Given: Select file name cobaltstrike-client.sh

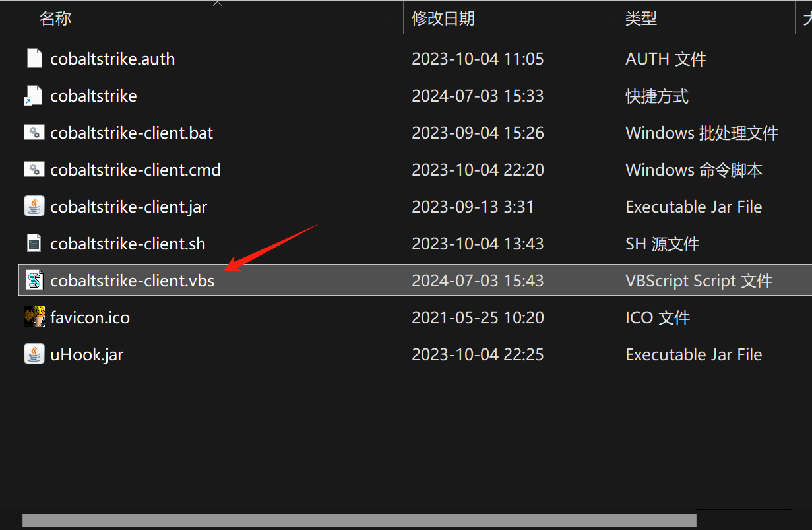Looking at the screenshot, I should (128, 244).
